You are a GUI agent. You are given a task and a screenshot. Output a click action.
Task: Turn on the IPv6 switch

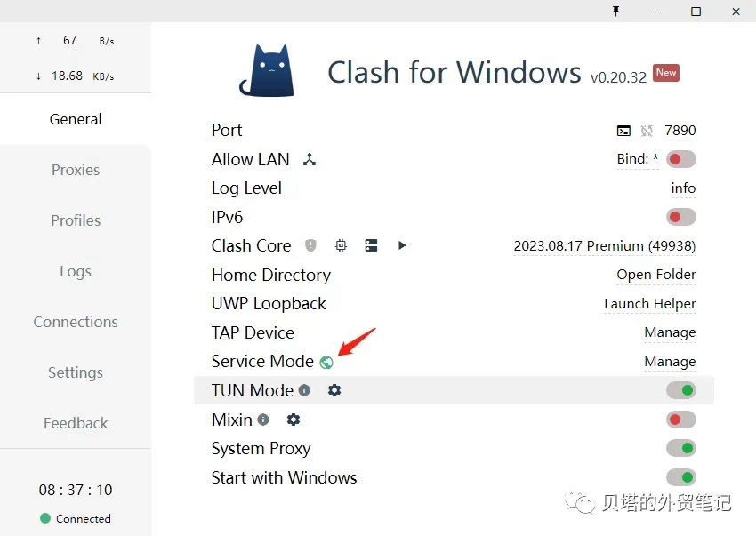point(680,217)
